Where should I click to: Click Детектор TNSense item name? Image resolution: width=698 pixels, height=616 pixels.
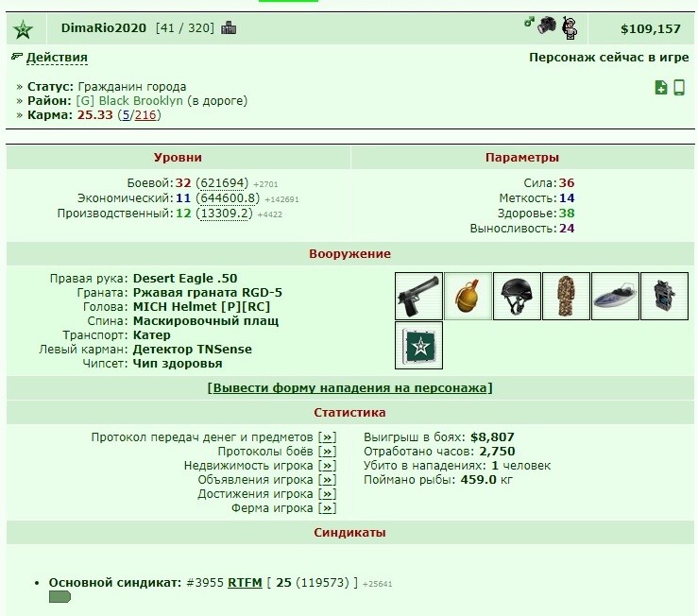[192, 350]
